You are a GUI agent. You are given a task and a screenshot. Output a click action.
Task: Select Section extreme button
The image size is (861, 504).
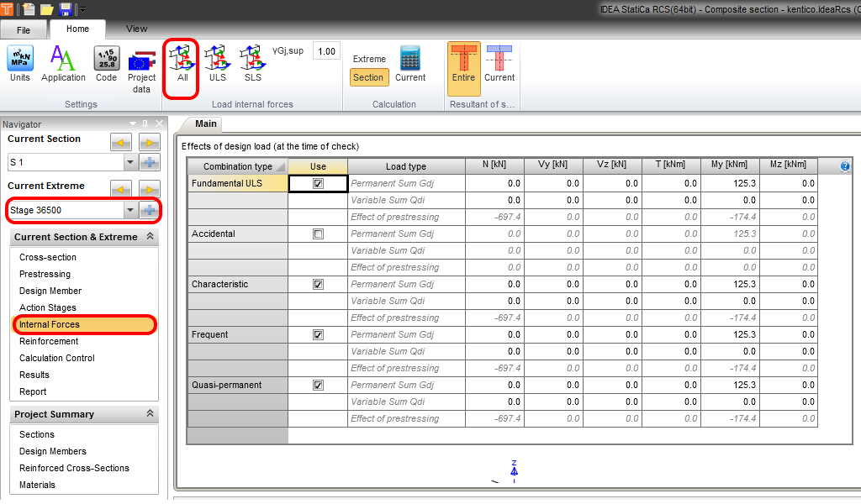[x=368, y=77]
